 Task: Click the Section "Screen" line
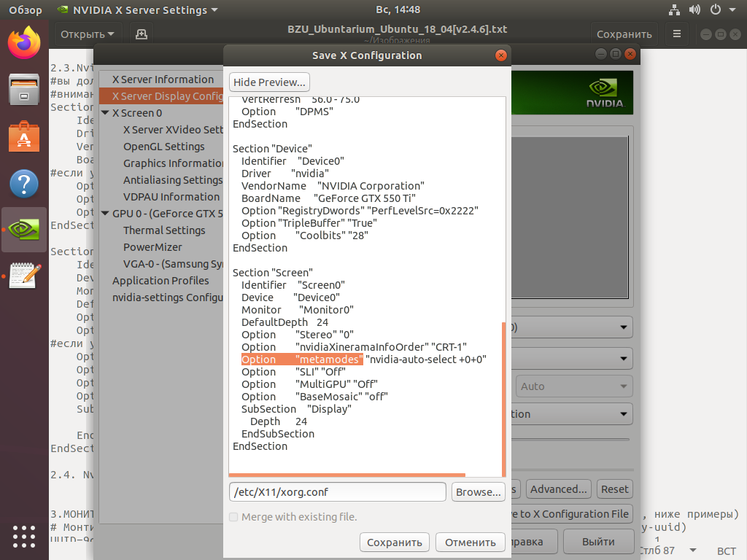(x=273, y=273)
